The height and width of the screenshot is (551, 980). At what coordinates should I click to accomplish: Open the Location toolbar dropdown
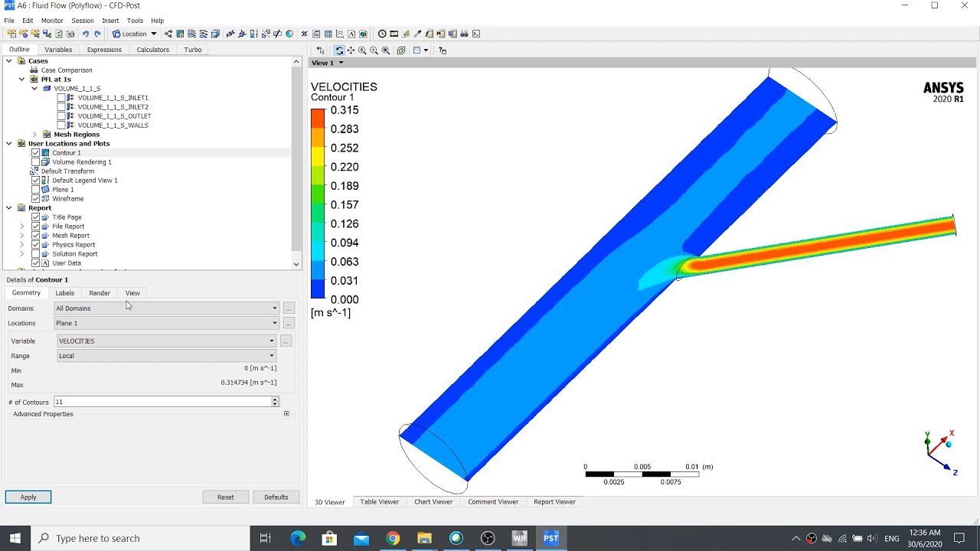pos(135,34)
